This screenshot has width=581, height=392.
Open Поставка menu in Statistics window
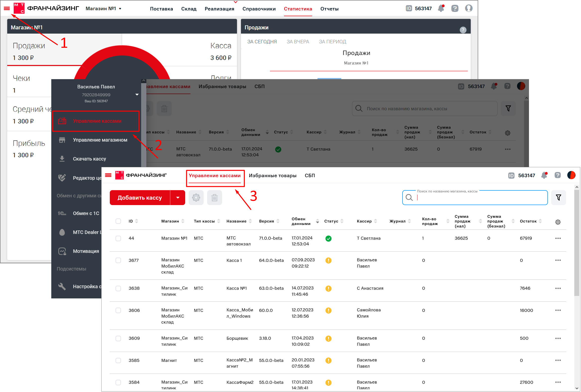[162, 9]
